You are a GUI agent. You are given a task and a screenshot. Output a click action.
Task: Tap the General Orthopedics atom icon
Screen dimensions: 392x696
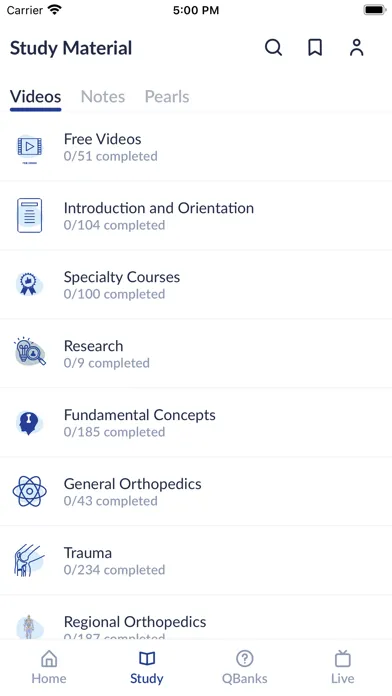[29, 491]
